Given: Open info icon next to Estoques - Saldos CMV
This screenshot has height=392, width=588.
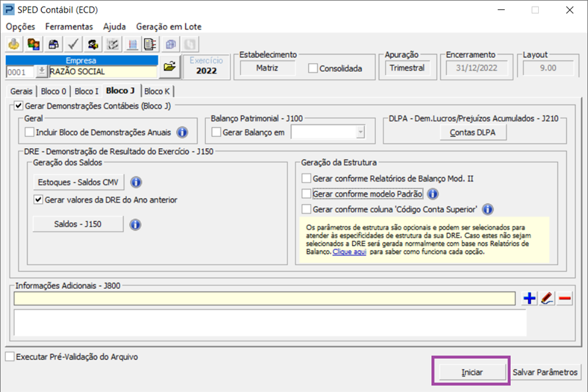Looking at the screenshot, I should click(136, 182).
